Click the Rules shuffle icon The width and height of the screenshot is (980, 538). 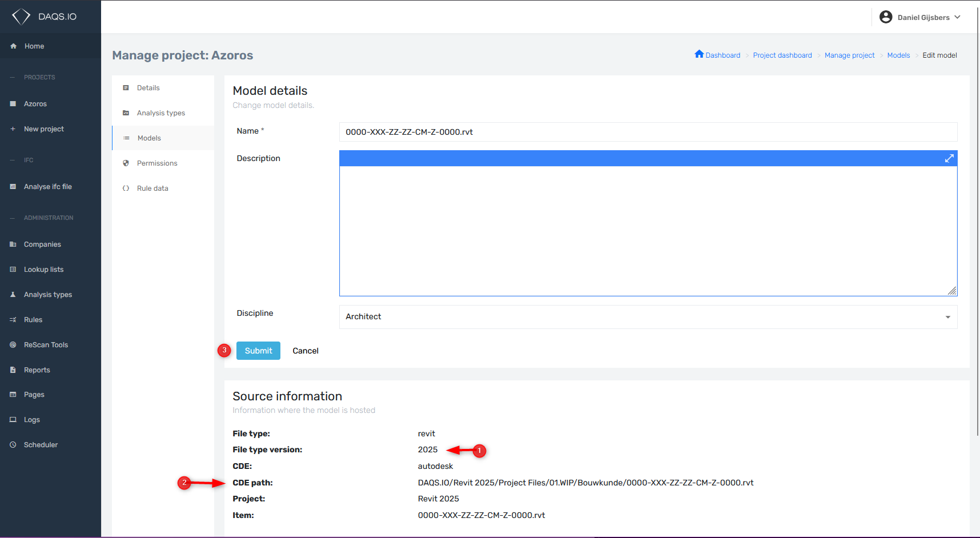13,320
